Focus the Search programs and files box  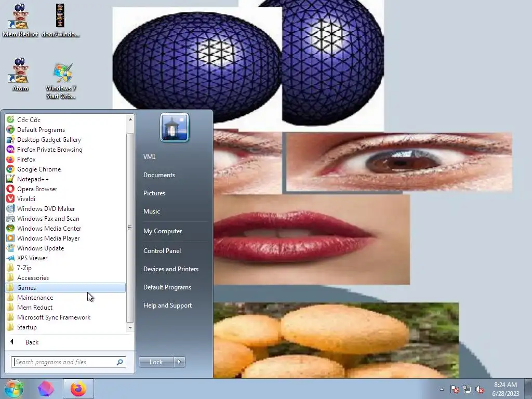[69, 362]
